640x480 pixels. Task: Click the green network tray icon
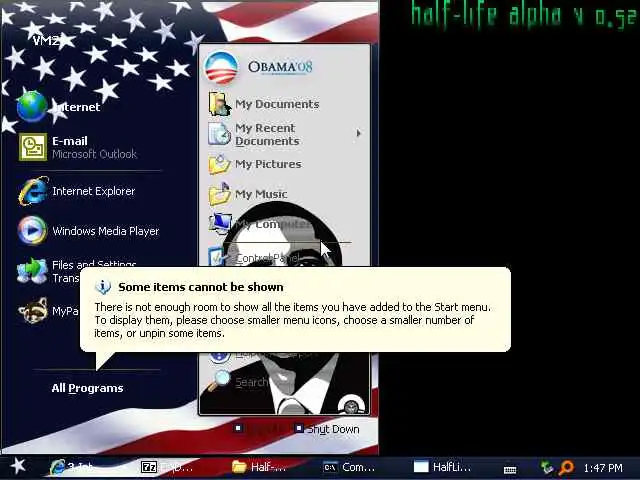click(547, 467)
